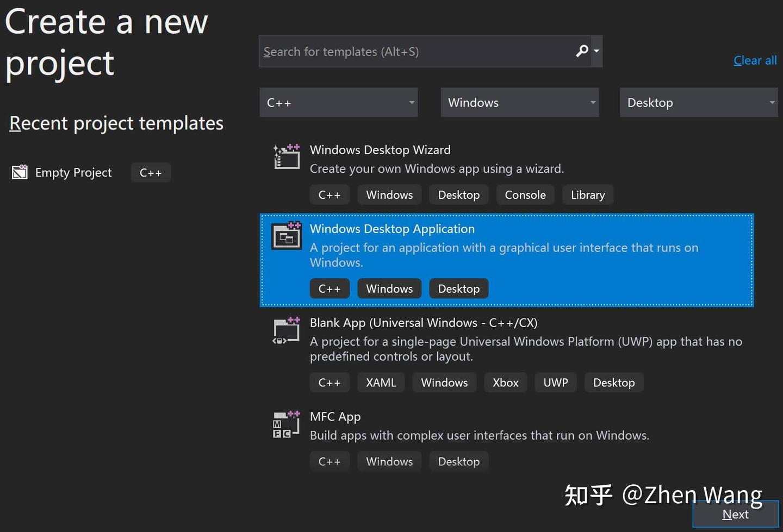This screenshot has width=783, height=532.
Task: Open the C++ language filter dropdown
Action: pos(339,102)
